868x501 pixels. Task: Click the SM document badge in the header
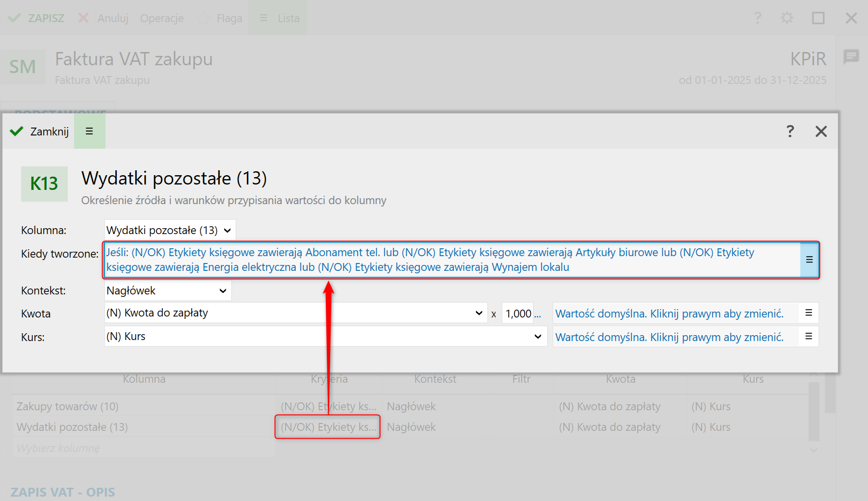tap(23, 67)
